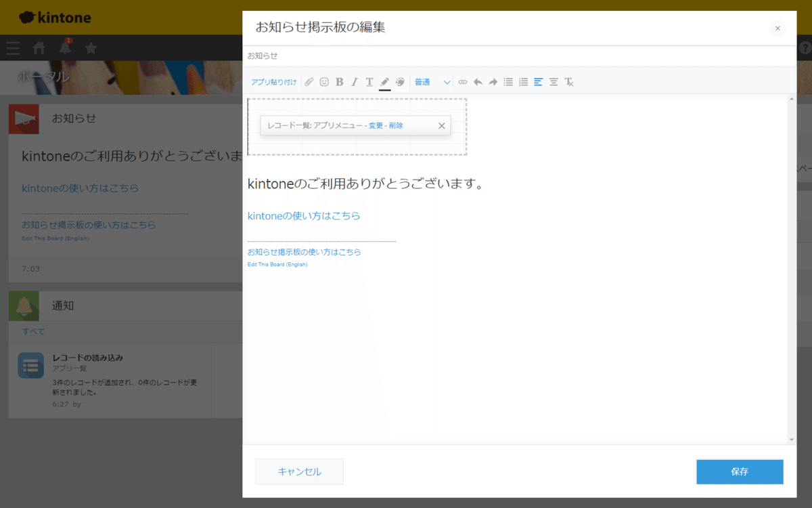
Task: Attach a file using the paperclip icon
Action: coord(309,81)
